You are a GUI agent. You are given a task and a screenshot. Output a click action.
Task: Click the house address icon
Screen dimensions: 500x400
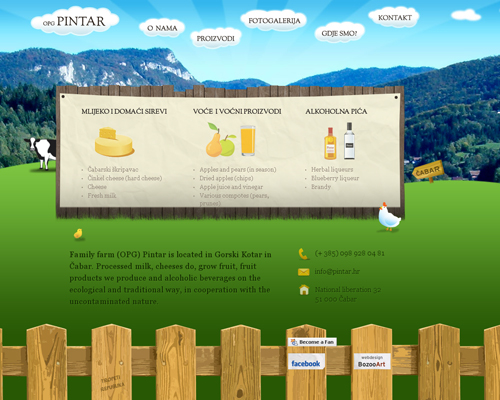(x=304, y=289)
